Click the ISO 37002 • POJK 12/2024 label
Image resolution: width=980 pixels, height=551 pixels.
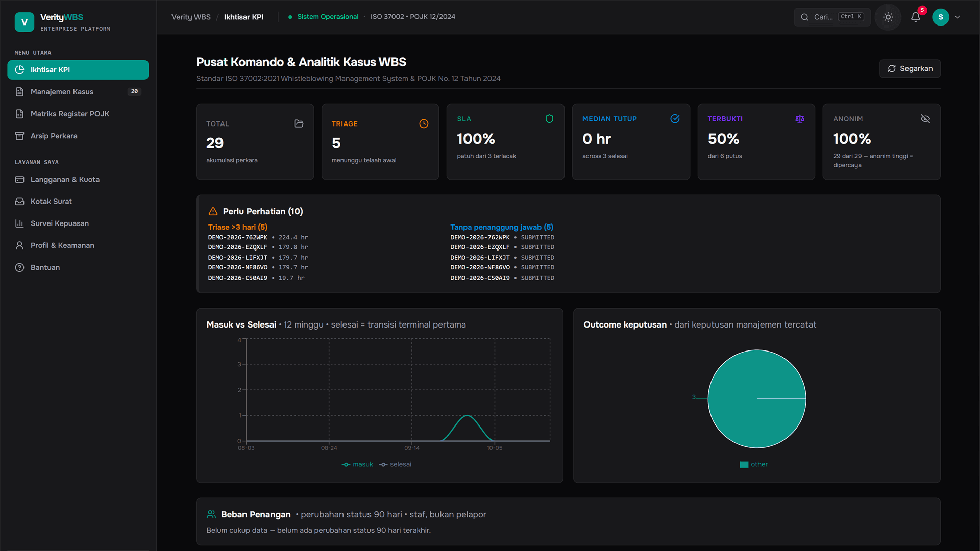(412, 17)
